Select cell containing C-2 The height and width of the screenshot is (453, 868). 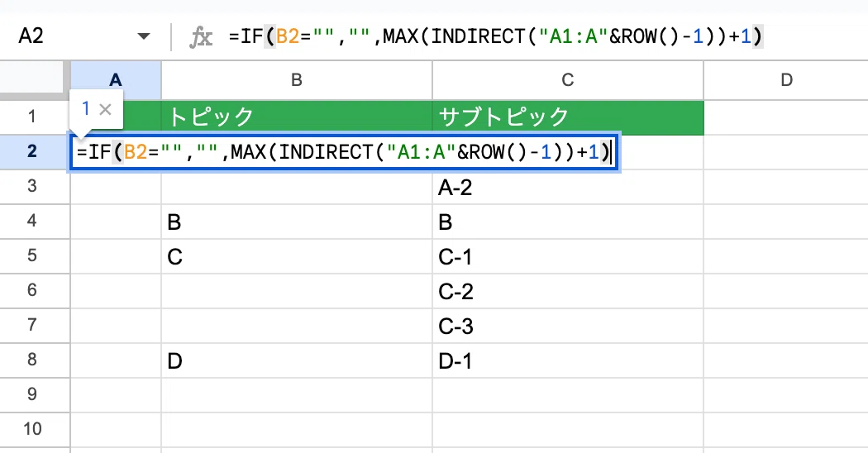click(x=568, y=291)
